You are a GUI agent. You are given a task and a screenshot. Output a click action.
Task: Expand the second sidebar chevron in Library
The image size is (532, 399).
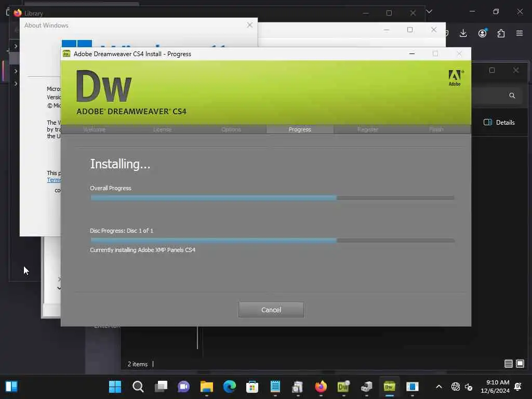16,71
